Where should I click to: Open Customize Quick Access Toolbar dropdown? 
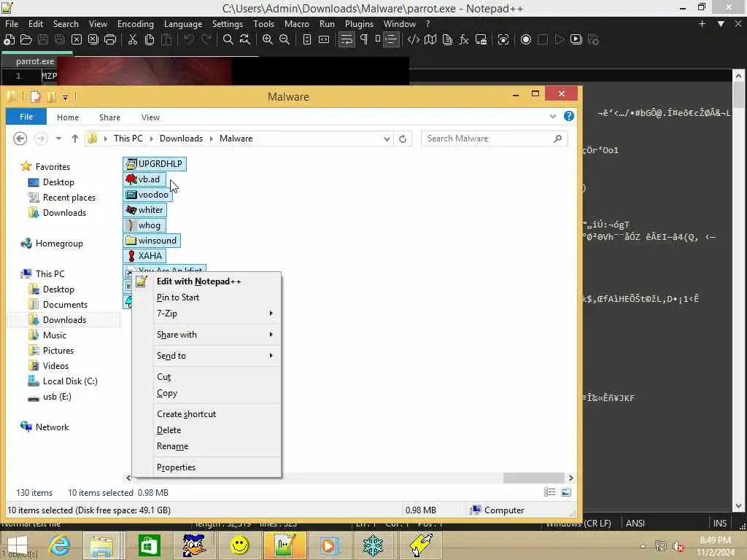[65, 97]
